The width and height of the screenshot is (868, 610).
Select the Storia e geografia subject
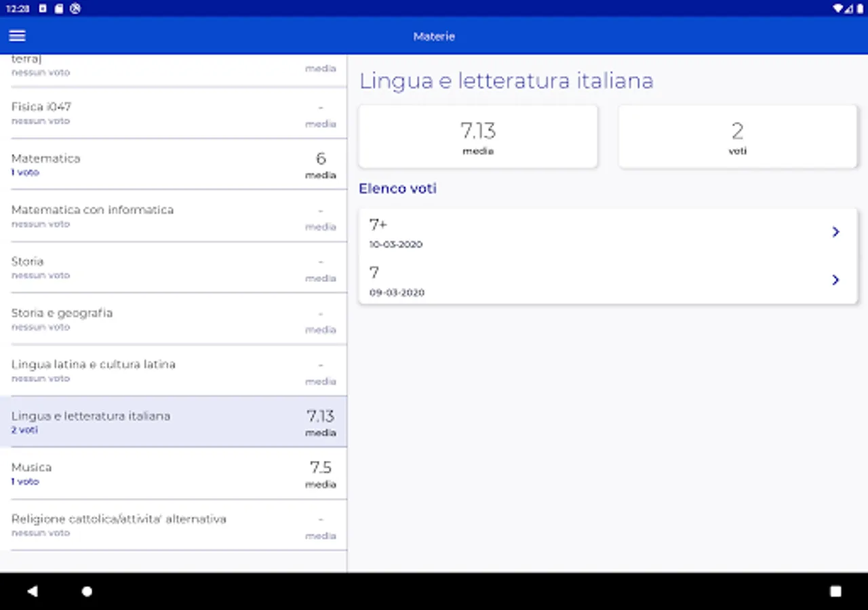point(173,319)
